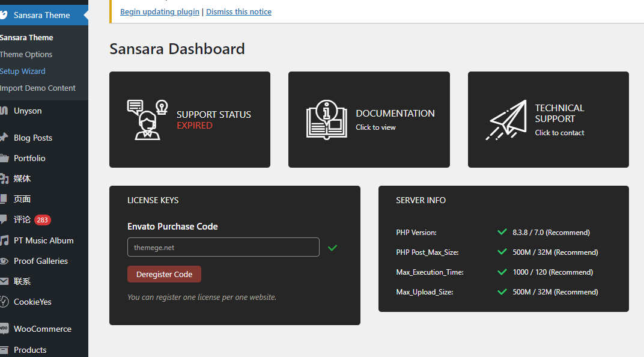Click the Blog Posts pin icon
The image size is (644, 357).
click(x=4, y=138)
